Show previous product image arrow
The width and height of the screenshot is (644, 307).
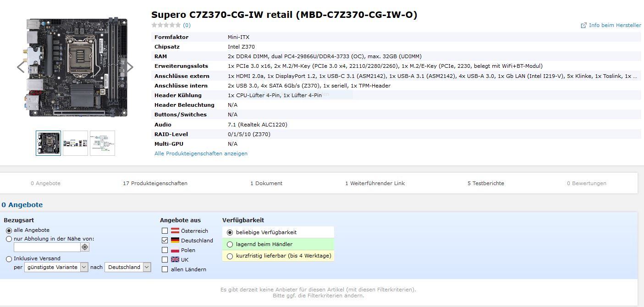point(21,67)
